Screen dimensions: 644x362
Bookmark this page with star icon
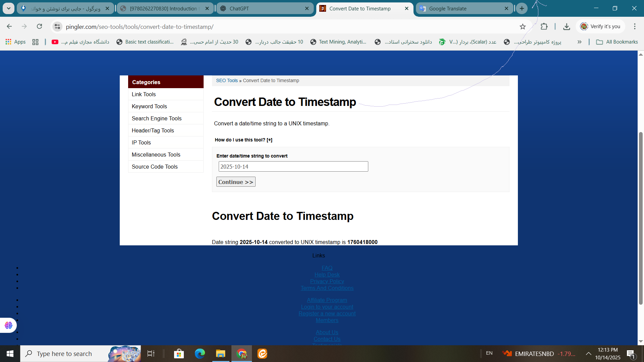click(x=523, y=26)
